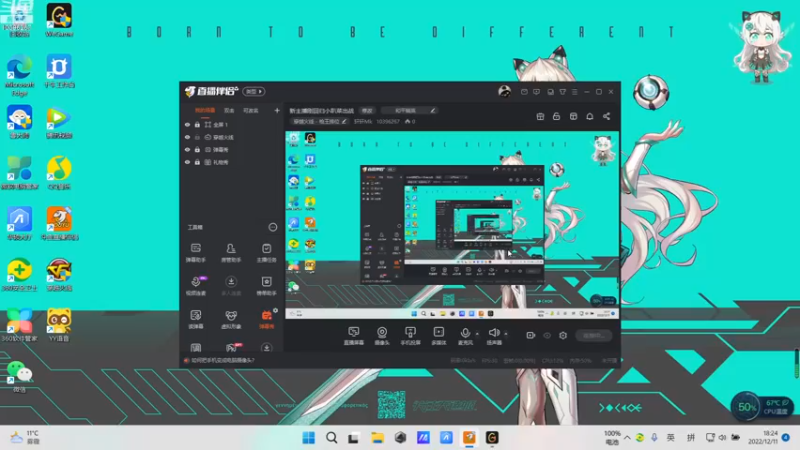Open the help link about phone camera
This screenshot has width=800, height=450.
click(x=222, y=360)
